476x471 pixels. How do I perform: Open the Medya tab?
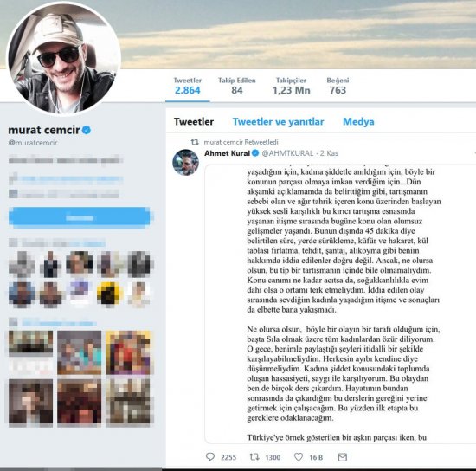358,121
